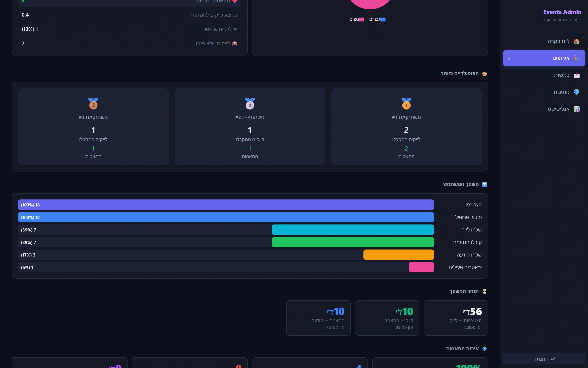
Task: Click the eye icon next to לייקים שנצפו
Action: coord(235,29)
